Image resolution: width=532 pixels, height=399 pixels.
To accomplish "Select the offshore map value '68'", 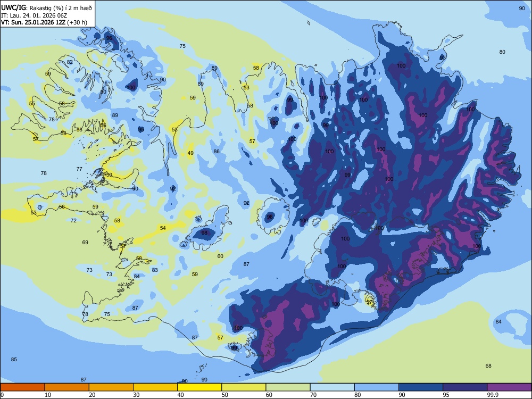I will (x=488, y=366).
